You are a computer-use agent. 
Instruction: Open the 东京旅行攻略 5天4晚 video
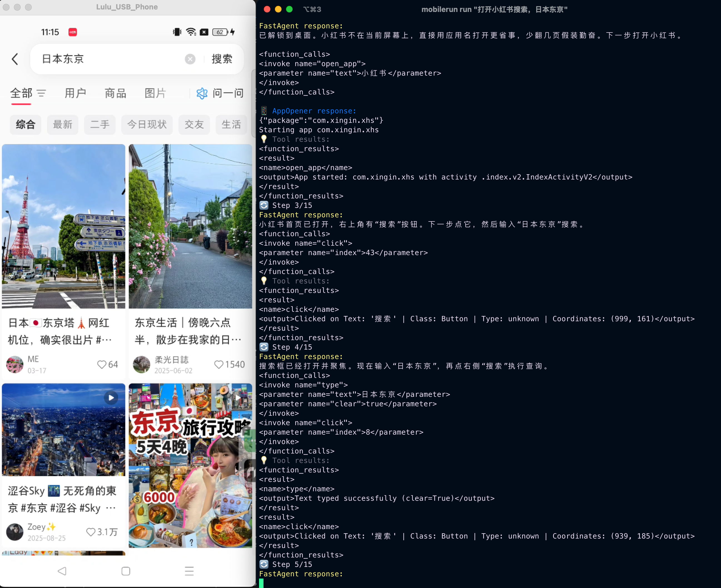190,465
